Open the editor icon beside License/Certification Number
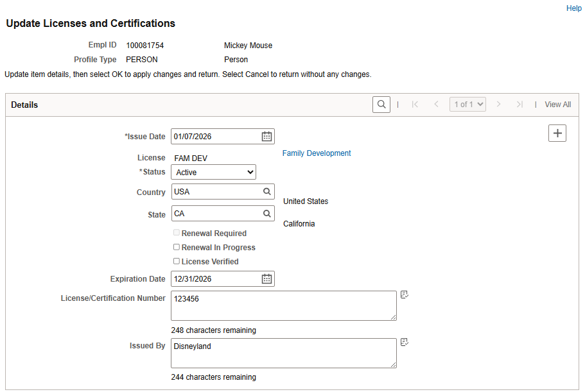The width and height of the screenshot is (585, 392). 405,295
